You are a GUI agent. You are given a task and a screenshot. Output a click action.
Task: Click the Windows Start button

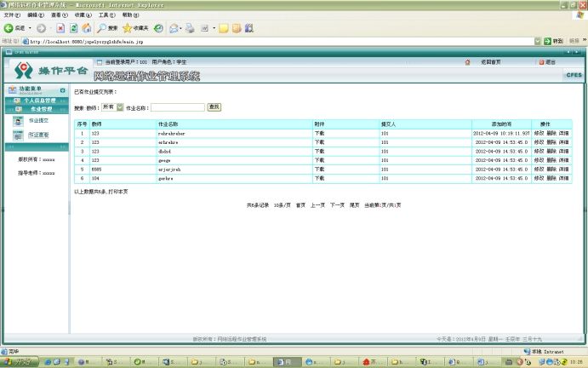point(20,362)
